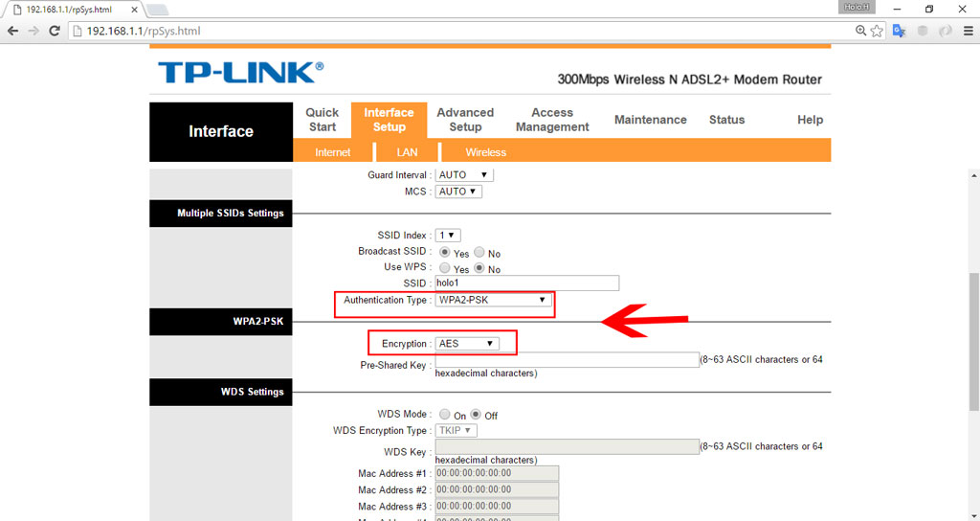Select Yes for Broadcast SSID
This screenshot has height=521, width=980.
(444, 252)
